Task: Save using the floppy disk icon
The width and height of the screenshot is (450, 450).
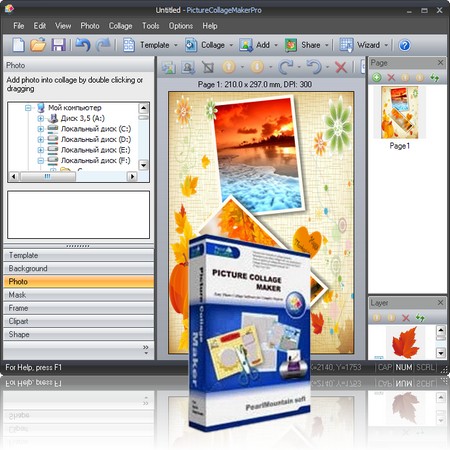Action: click(x=58, y=45)
